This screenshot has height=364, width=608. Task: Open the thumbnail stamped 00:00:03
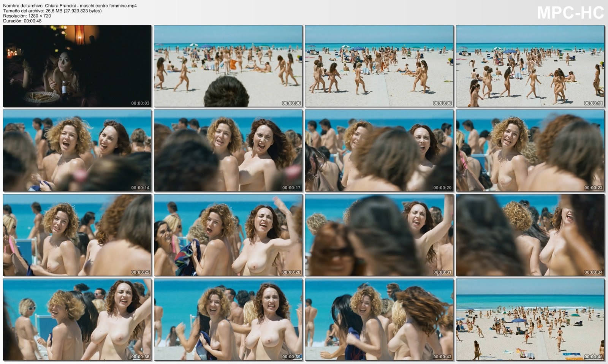click(x=77, y=66)
